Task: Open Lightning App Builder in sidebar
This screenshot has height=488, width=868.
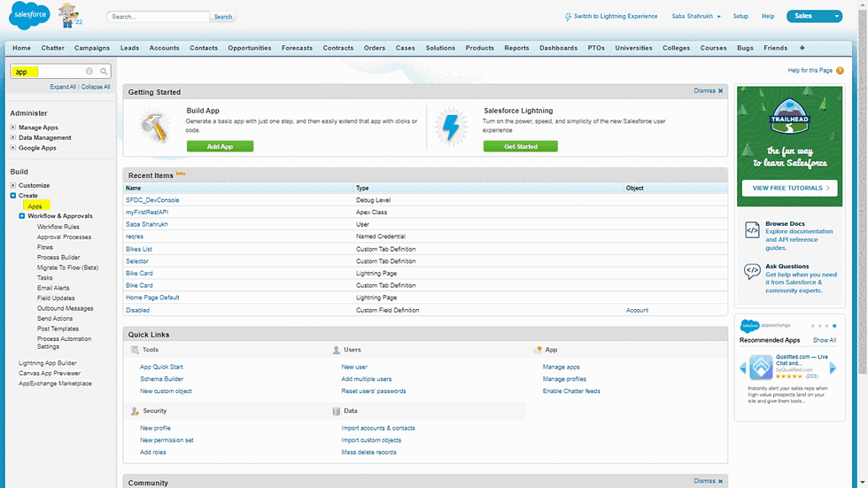Action: (x=48, y=363)
